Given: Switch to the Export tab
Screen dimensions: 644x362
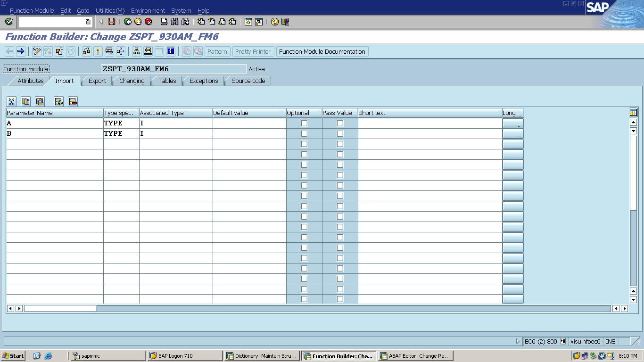Looking at the screenshot, I should pos(97,81).
